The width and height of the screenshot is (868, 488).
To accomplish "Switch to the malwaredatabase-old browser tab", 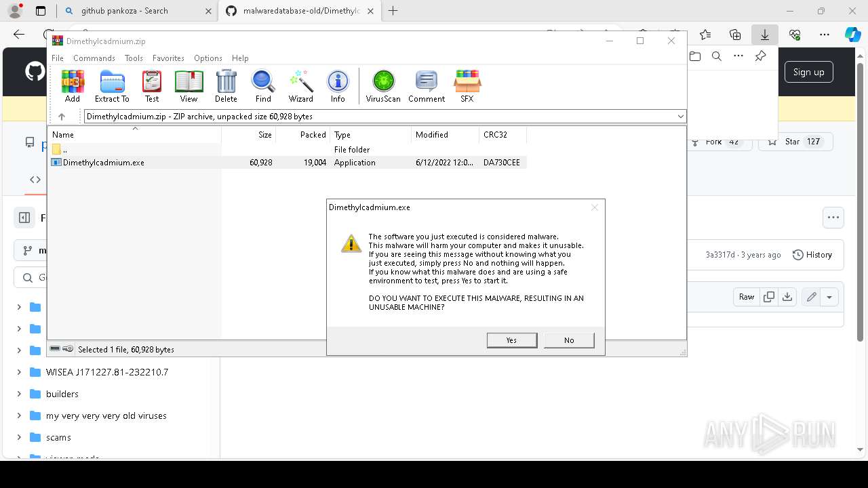I will 300,11.
